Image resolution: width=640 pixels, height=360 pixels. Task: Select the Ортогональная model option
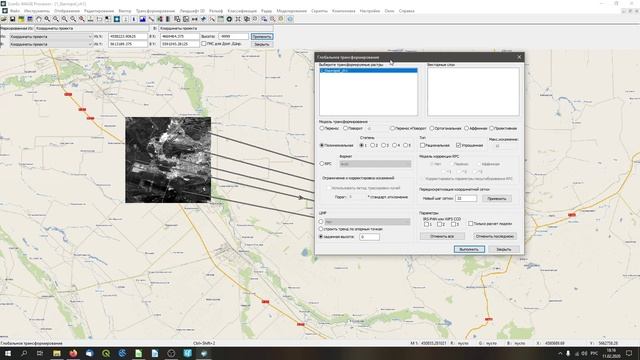click(x=432, y=128)
